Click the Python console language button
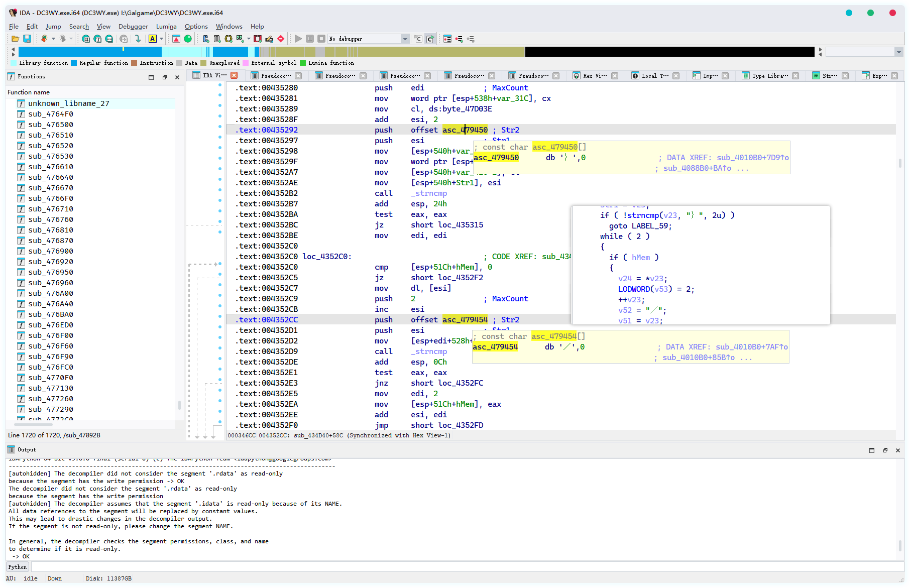 click(x=18, y=567)
